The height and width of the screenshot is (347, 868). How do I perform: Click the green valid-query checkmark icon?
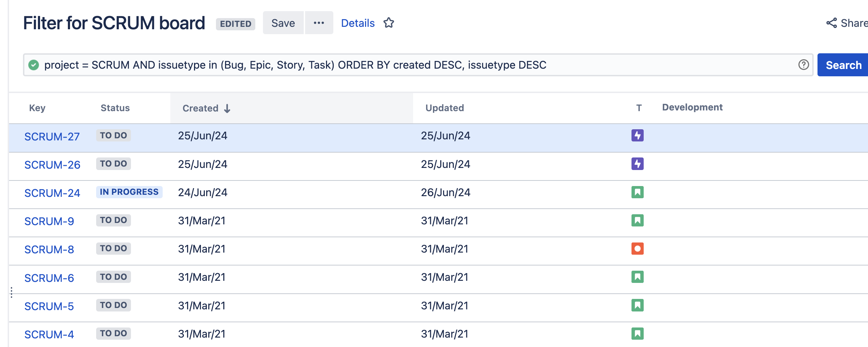coord(33,65)
